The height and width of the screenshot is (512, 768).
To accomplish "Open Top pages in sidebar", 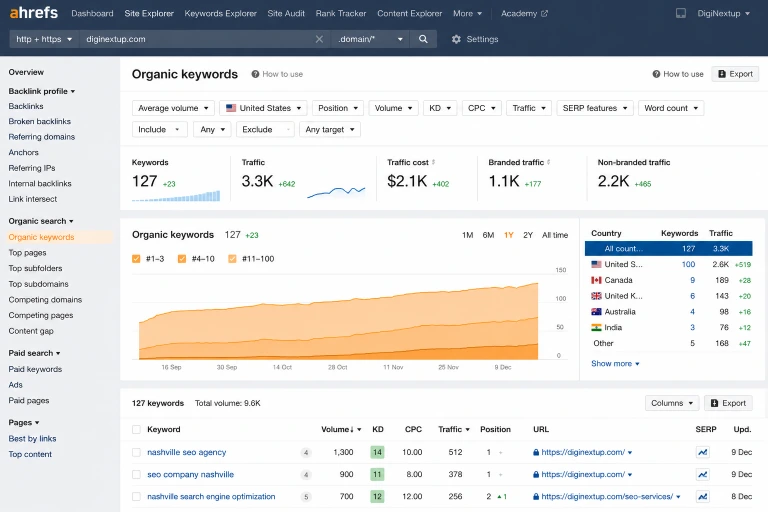I will [x=27, y=253].
